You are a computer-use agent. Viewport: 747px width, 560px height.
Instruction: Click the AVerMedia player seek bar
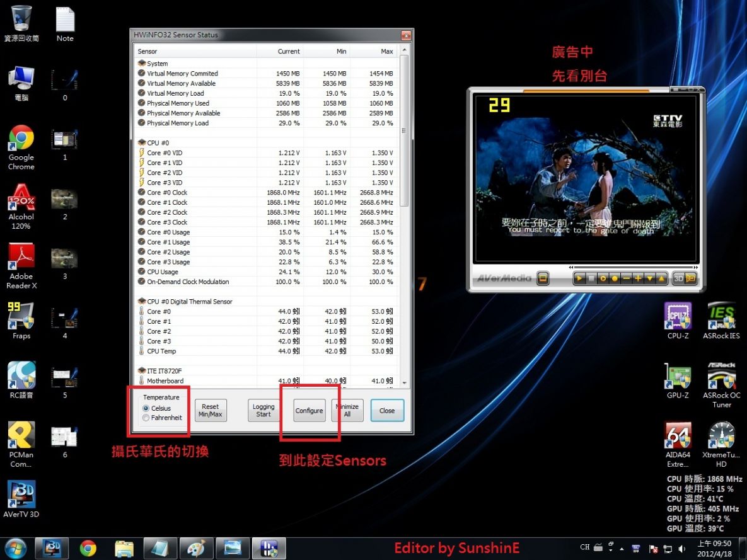point(634,268)
